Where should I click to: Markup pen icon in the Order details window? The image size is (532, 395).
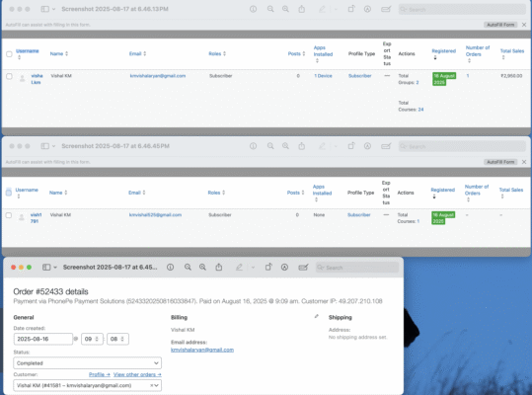(239, 268)
